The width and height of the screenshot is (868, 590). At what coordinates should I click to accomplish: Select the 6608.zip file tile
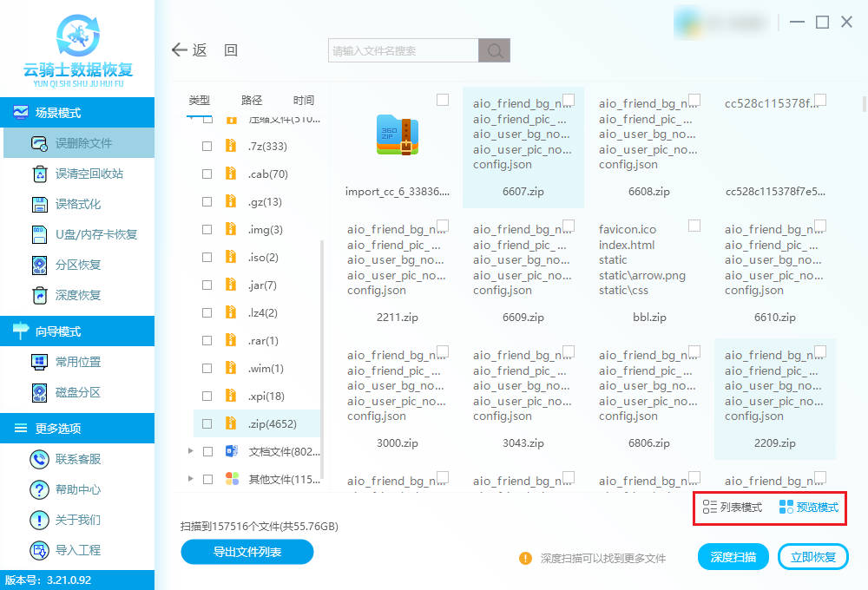click(648, 147)
